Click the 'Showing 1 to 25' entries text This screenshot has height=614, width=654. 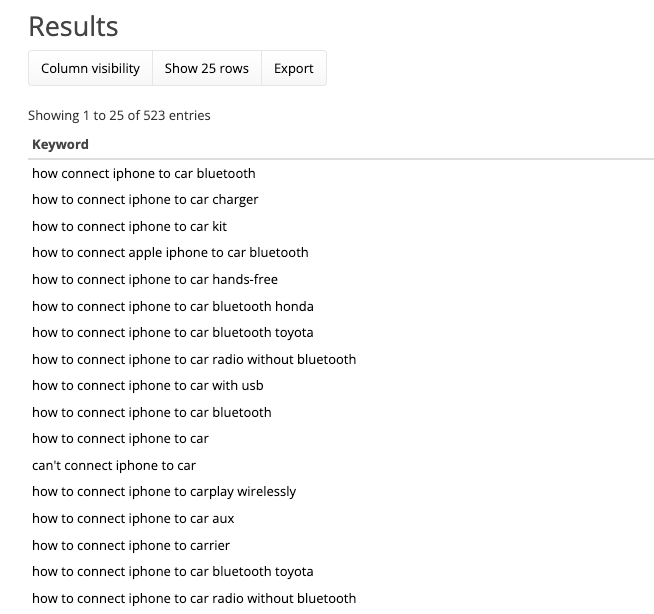pyautogui.click(x=119, y=115)
